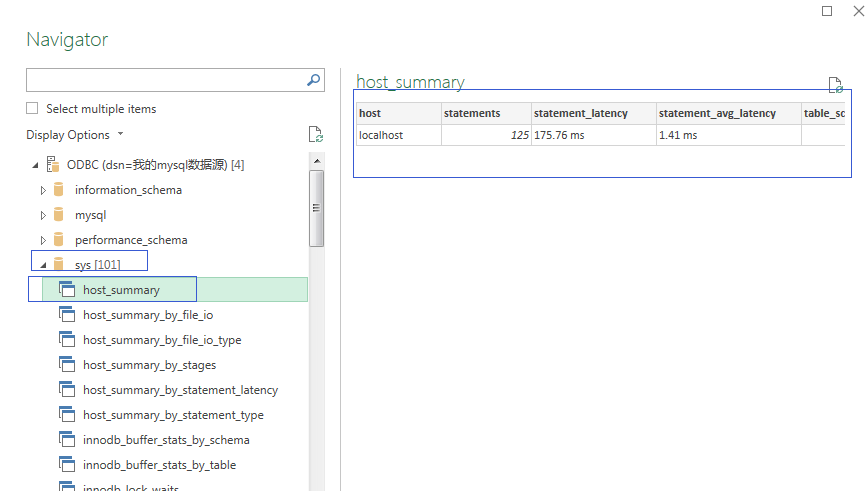Enable Select multiple items checkbox

[32, 108]
